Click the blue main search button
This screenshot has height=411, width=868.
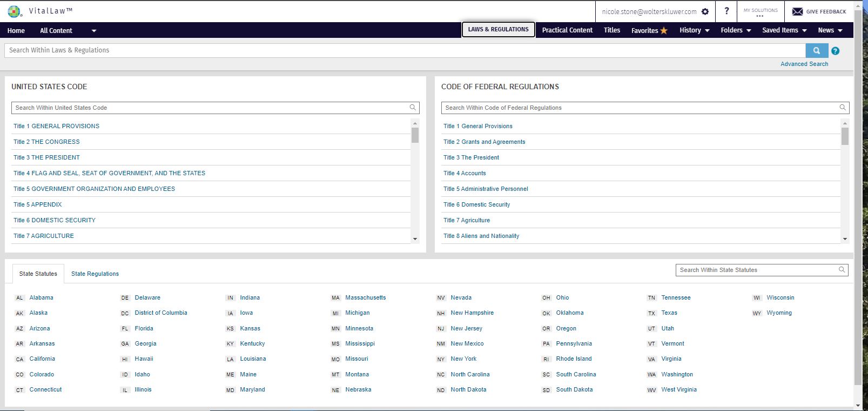point(816,50)
